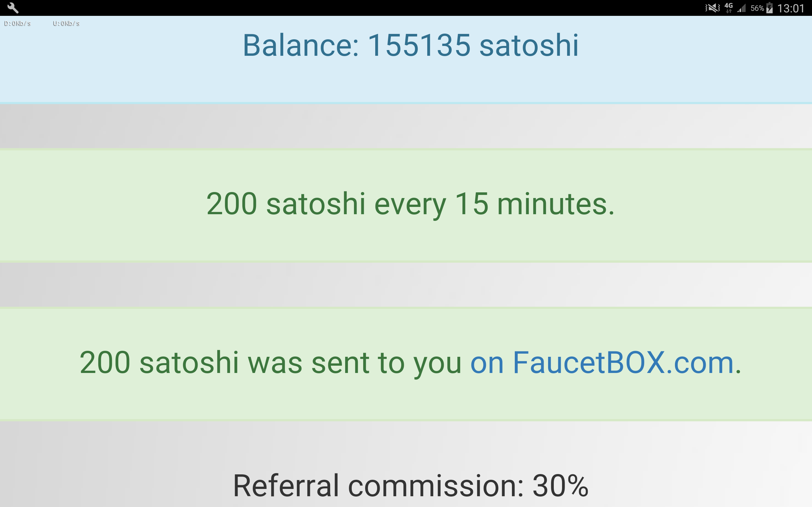Tap "200 satoshi was sent to you"
812x507 pixels.
(x=270, y=363)
